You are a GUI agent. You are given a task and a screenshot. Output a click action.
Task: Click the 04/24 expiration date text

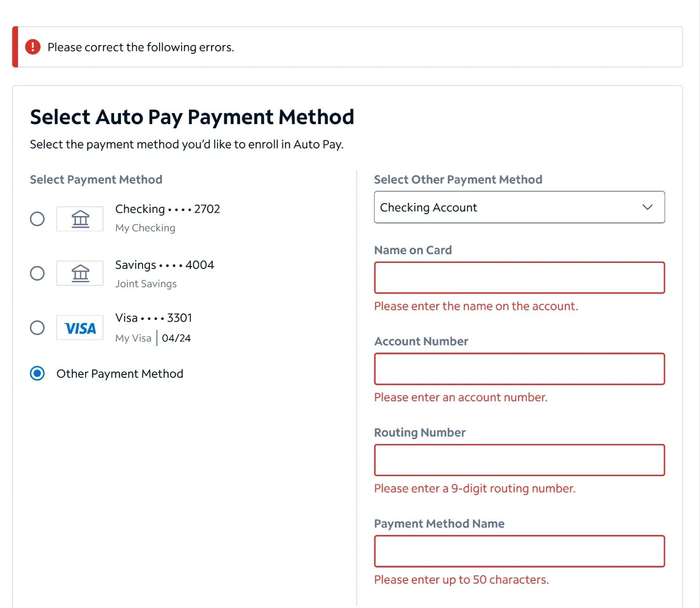(x=176, y=338)
